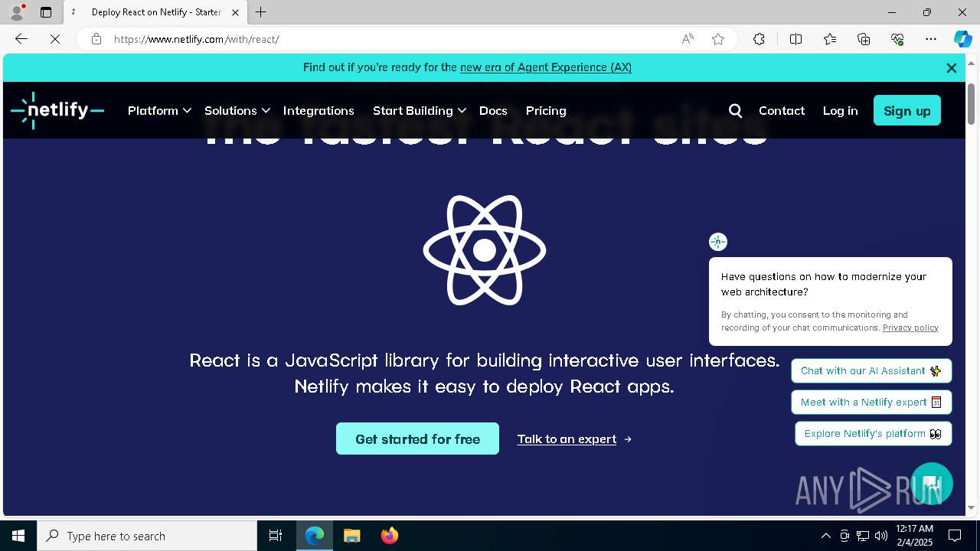Open new era of Agent Experience link
The height and width of the screenshot is (551, 980).
click(546, 67)
